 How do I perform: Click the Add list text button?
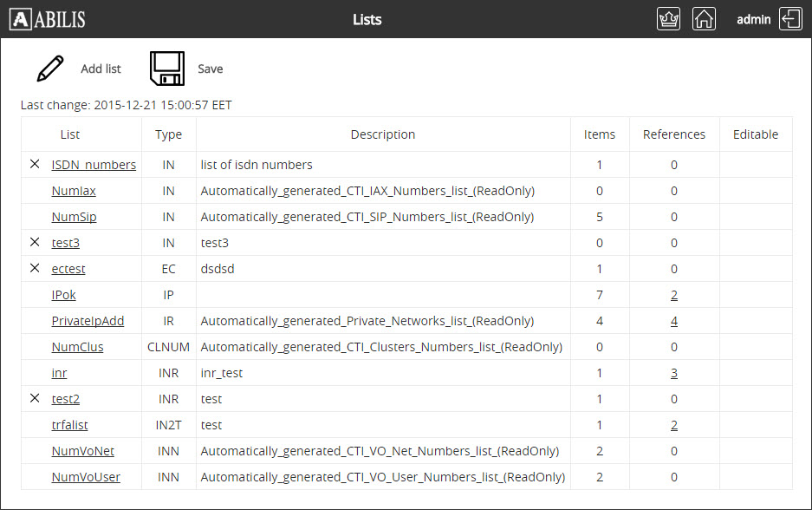tap(101, 69)
